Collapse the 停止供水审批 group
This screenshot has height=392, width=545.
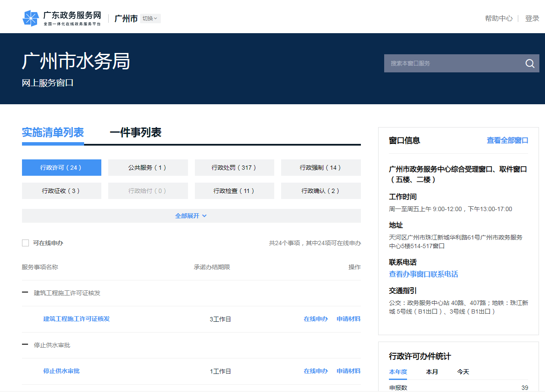tap(25, 345)
